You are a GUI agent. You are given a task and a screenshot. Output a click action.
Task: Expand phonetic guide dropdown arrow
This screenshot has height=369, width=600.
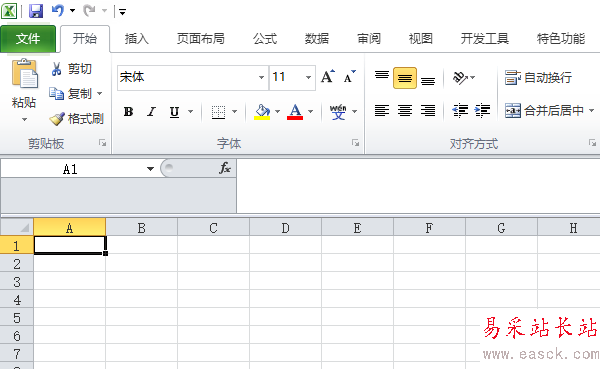[x=355, y=112]
